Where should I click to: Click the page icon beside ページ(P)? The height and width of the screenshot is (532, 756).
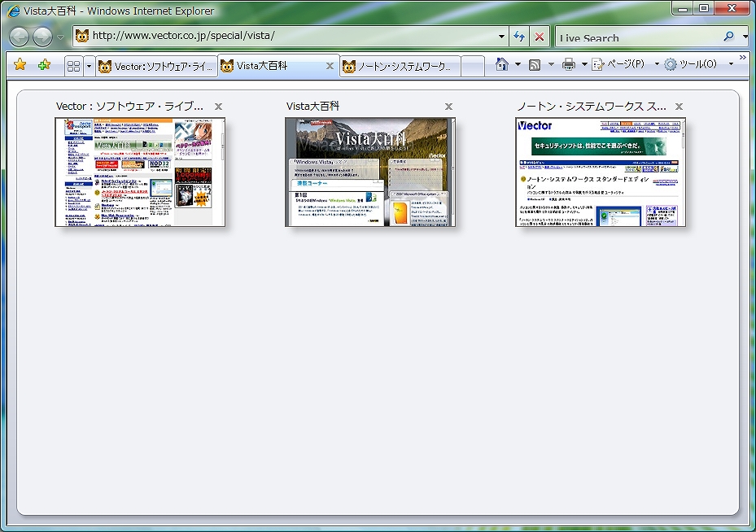pos(598,64)
